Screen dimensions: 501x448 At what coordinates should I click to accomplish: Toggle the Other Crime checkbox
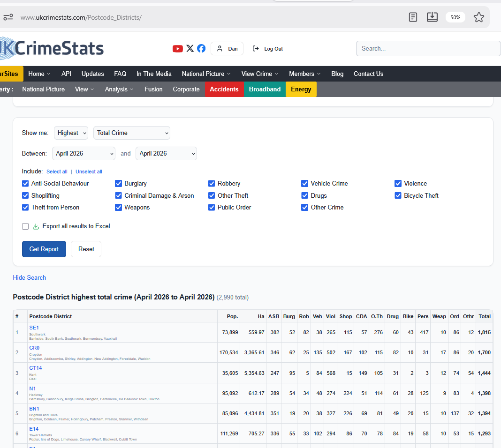[x=304, y=208]
